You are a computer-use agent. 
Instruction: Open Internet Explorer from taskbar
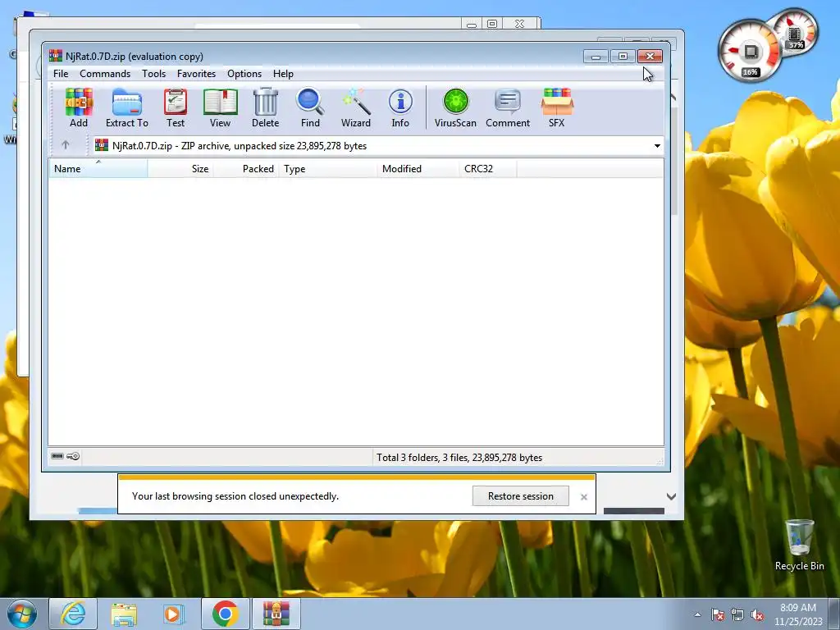coord(73,614)
